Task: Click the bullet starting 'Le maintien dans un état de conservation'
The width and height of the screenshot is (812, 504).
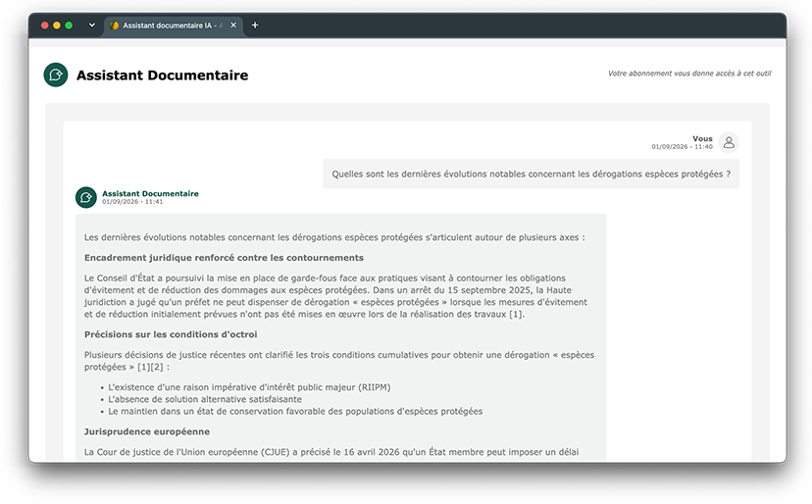Action: click(x=295, y=411)
